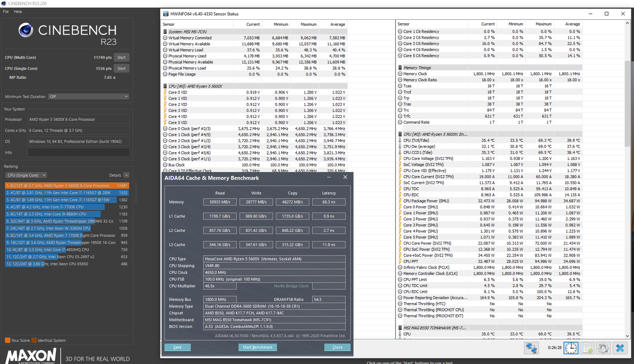This screenshot has width=634, height=364.
Task: Click Core 5 C6 Residency row
Action: (x=490, y=55)
